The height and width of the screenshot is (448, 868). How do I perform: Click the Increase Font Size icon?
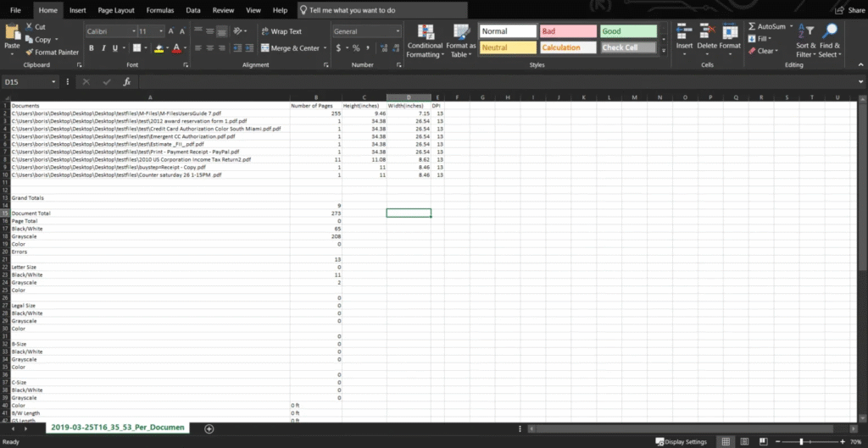[170, 31]
